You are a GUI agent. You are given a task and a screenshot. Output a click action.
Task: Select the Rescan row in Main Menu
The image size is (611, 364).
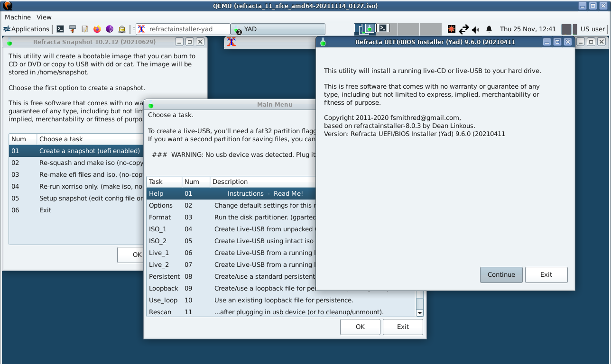pyautogui.click(x=281, y=312)
